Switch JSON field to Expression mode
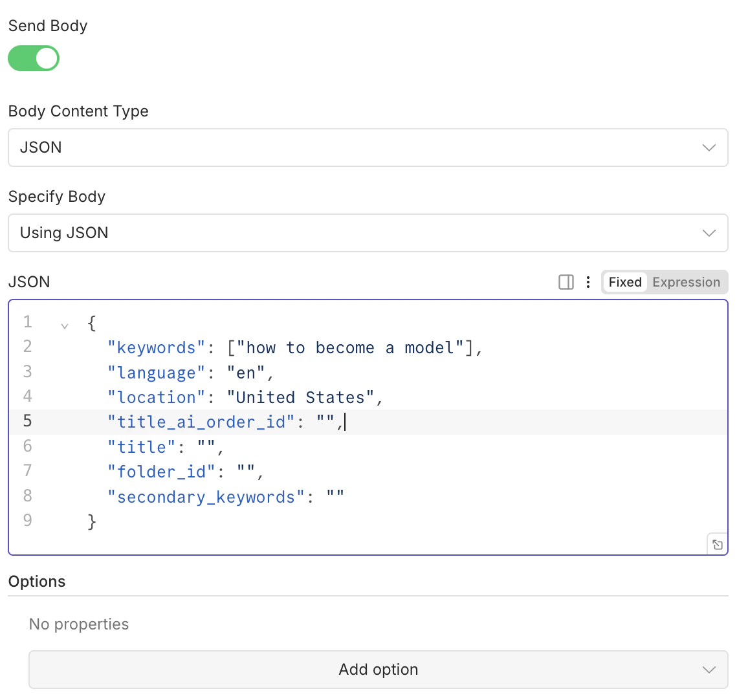The height and width of the screenshot is (700, 748). [x=686, y=282]
